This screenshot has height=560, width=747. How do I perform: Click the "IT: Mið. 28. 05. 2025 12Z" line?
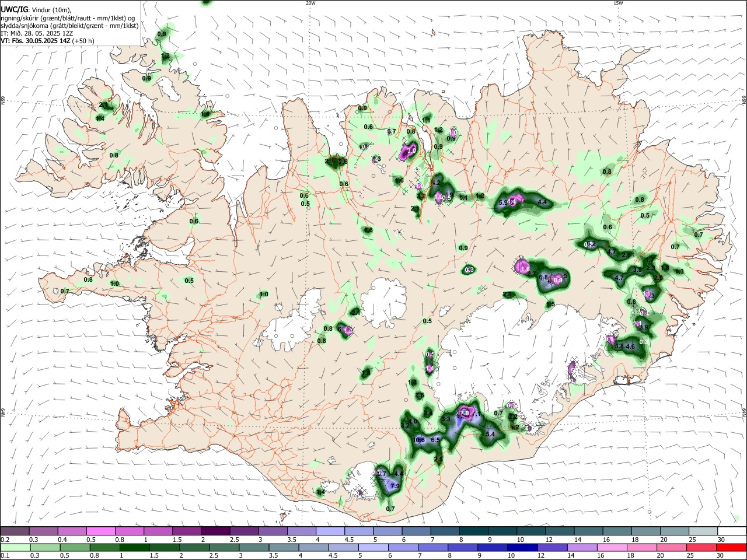tap(36, 33)
